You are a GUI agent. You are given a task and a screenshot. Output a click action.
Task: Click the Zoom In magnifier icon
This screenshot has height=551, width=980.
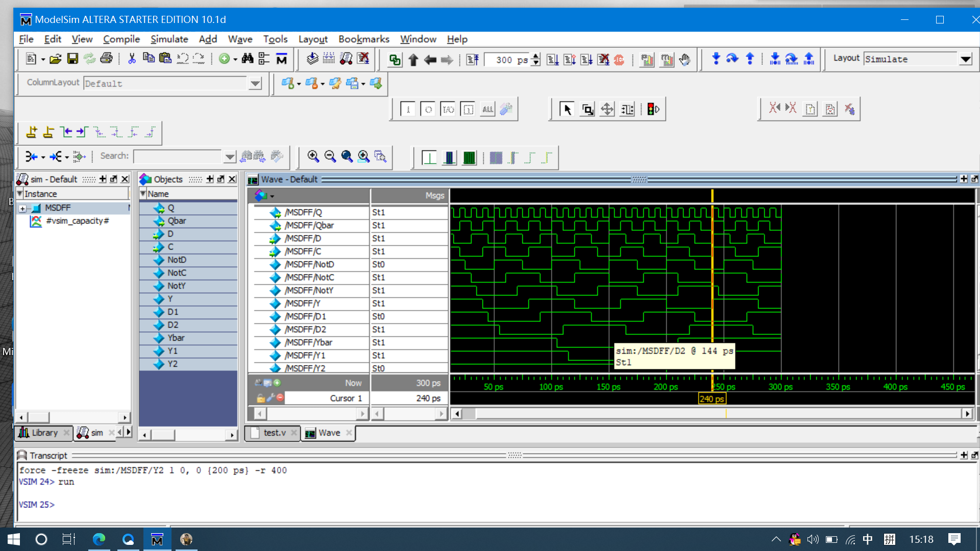(313, 157)
